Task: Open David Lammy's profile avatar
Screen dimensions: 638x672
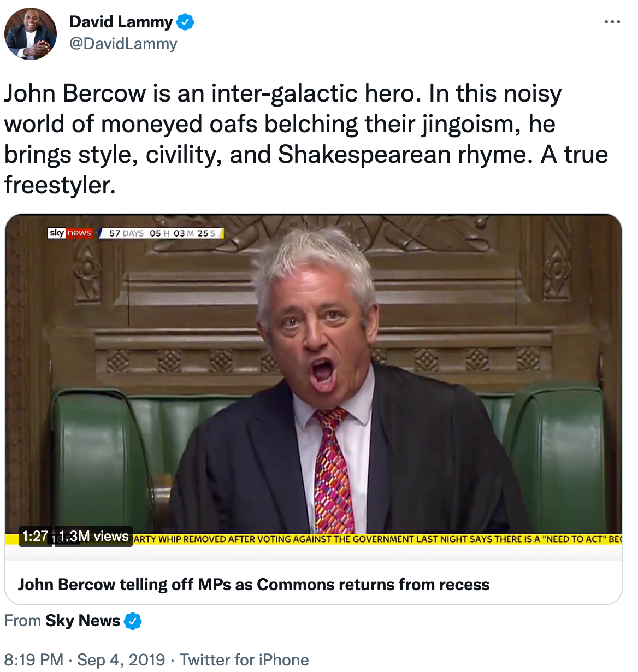Action: click(31, 34)
